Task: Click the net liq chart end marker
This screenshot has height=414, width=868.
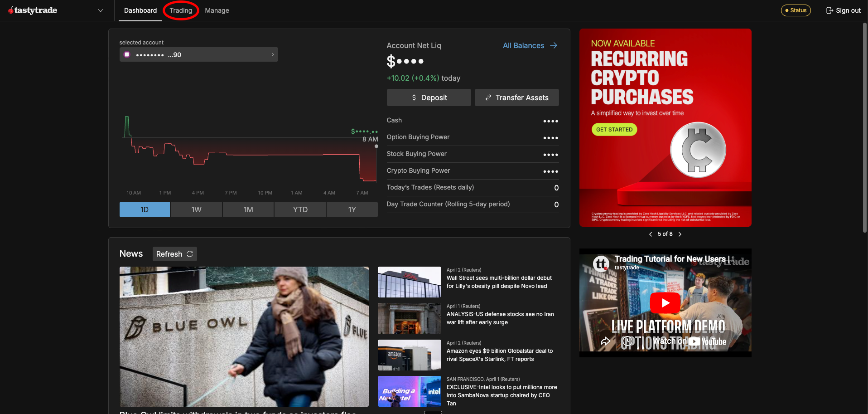Action: (x=376, y=146)
